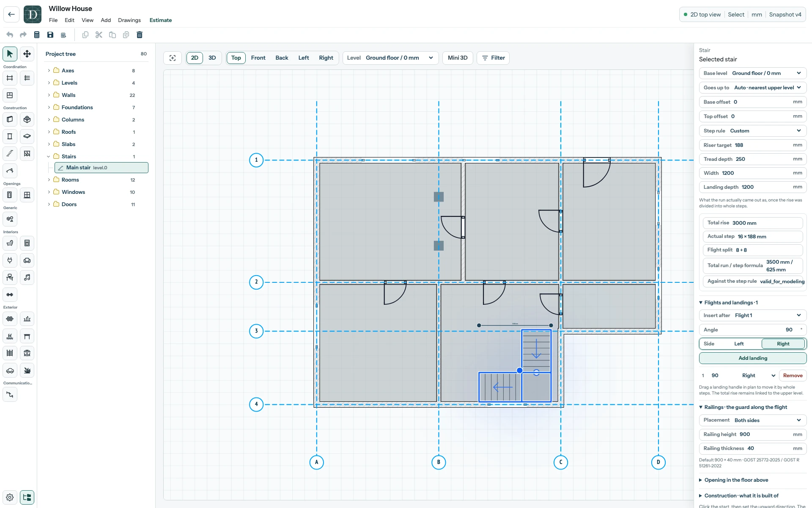Remove landing 1 with Remove button
The width and height of the screenshot is (812, 508).
(793, 375)
